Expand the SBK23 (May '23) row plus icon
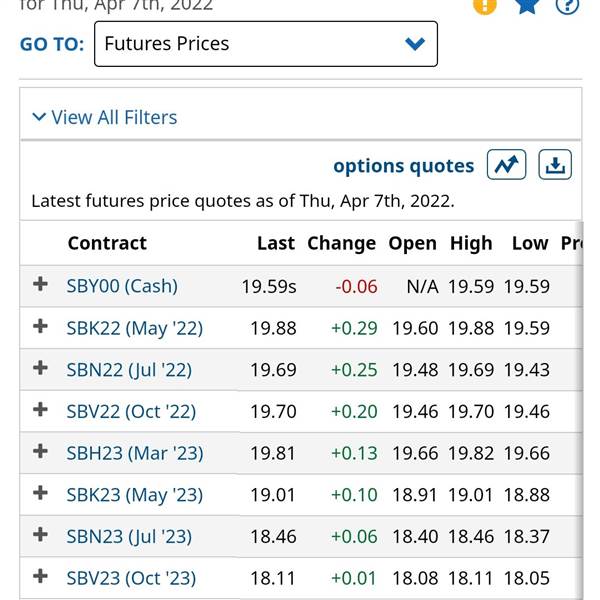The height and width of the screenshot is (600, 600). tap(40, 494)
